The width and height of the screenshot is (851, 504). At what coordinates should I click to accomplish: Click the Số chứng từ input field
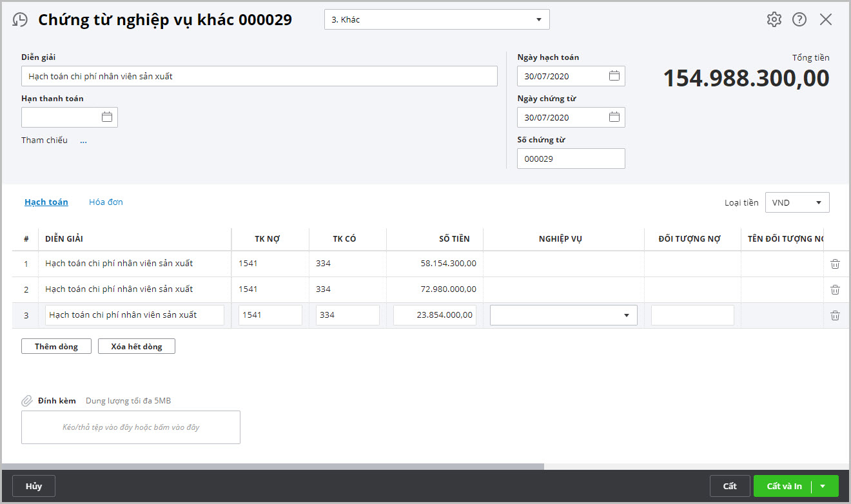(x=571, y=159)
